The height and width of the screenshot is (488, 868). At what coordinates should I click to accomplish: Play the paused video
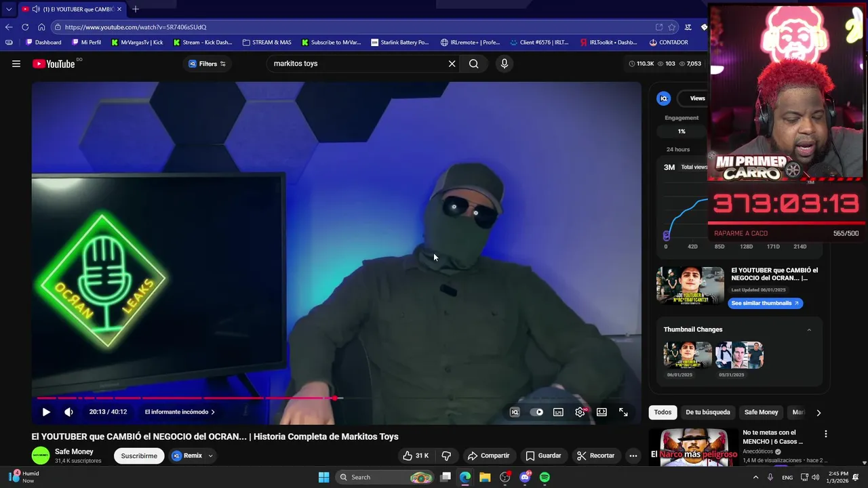point(46,412)
